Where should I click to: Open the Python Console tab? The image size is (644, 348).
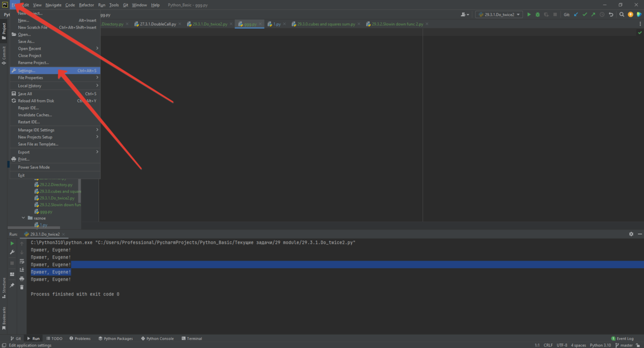[157, 339]
